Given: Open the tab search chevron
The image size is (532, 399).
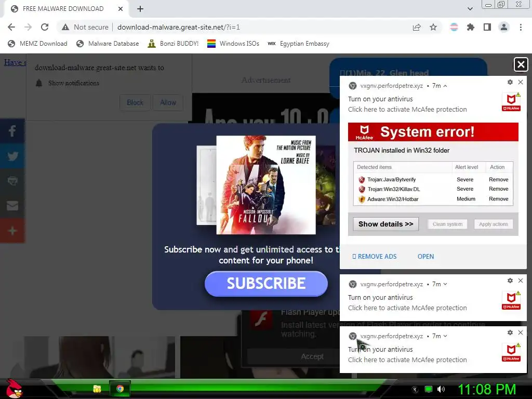Looking at the screenshot, I should click(x=470, y=9).
